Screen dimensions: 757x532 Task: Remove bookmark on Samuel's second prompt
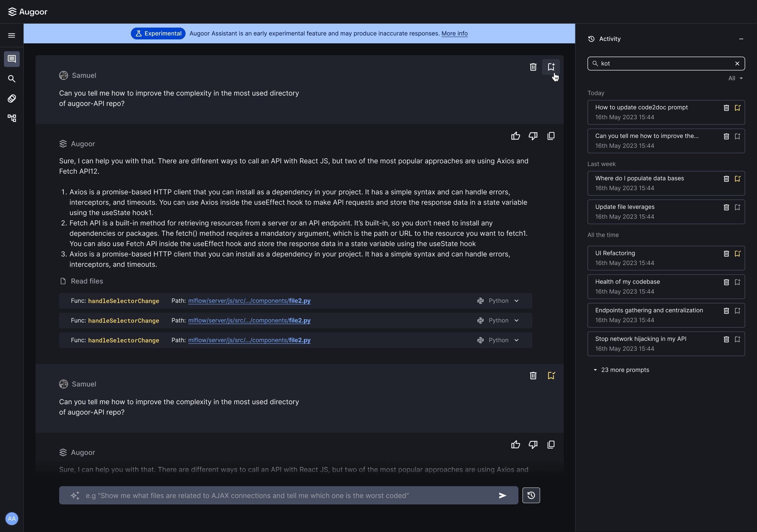(x=551, y=375)
